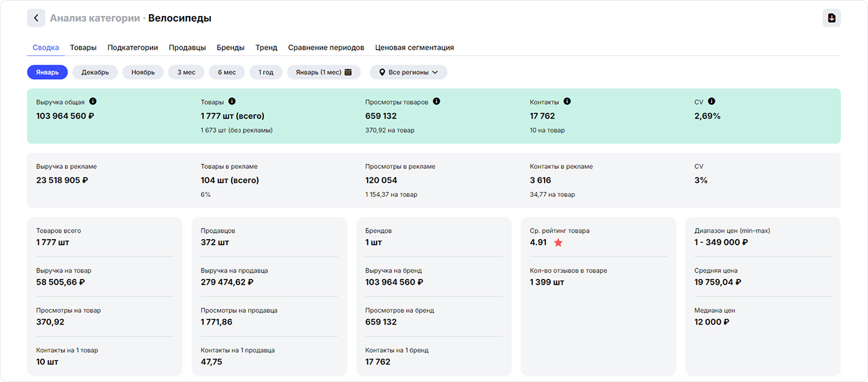This screenshot has width=868, height=382.
Task: Select the Январь period chip
Action: point(48,72)
